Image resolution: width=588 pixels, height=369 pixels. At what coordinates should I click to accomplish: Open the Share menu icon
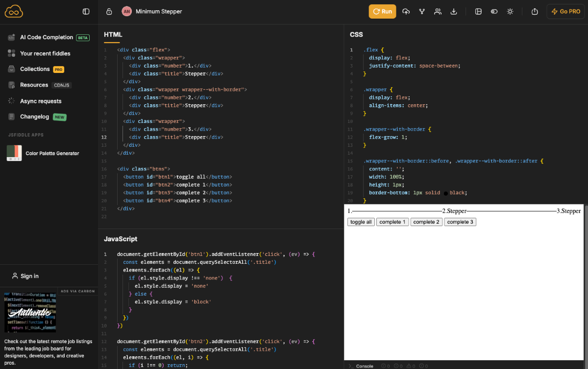tap(535, 11)
